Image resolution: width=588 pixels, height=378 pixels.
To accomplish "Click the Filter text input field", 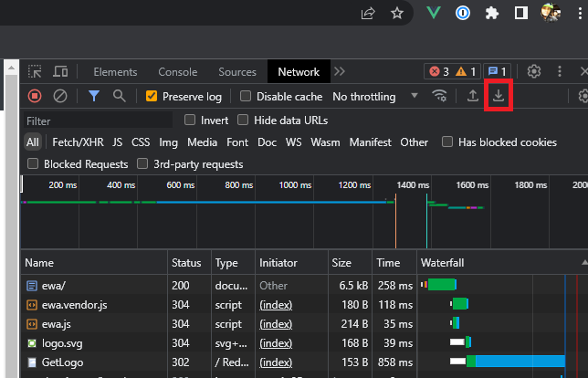I will (x=98, y=121).
